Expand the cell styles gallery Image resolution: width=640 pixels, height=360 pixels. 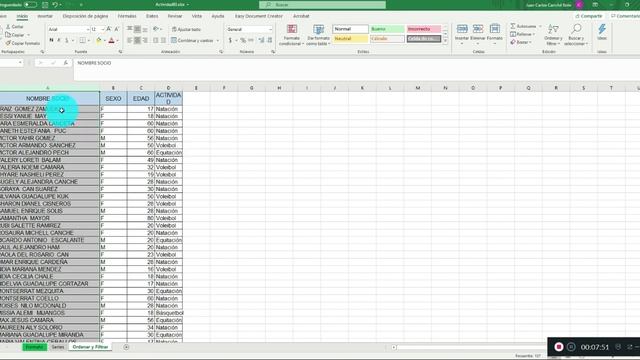[x=445, y=41]
